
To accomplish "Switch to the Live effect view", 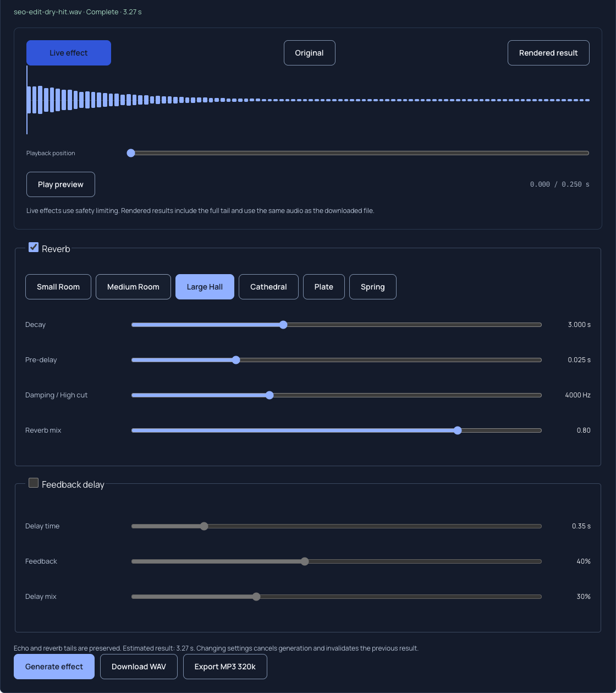I will pos(69,53).
